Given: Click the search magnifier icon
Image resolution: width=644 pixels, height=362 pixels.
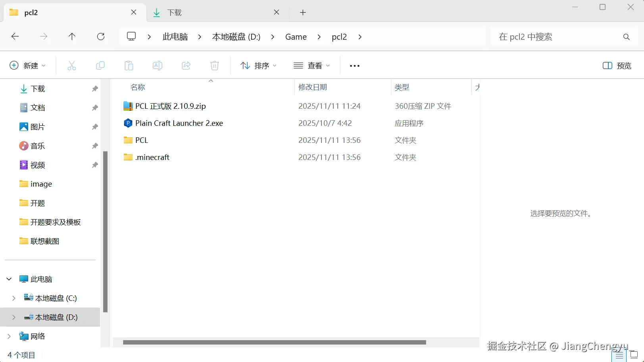Looking at the screenshot, I should point(627,37).
